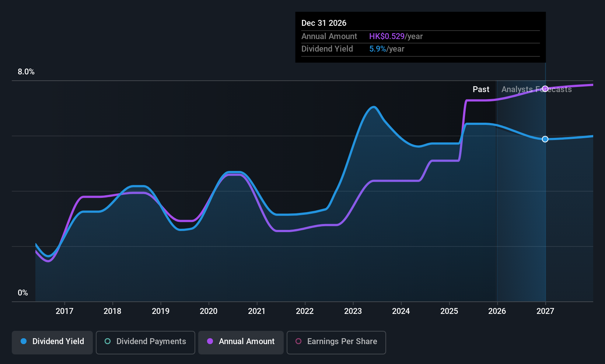Expand the Dividend Payments legend entry
Image resolution: width=605 pixels, height=364 pixels.
(145, 342)
